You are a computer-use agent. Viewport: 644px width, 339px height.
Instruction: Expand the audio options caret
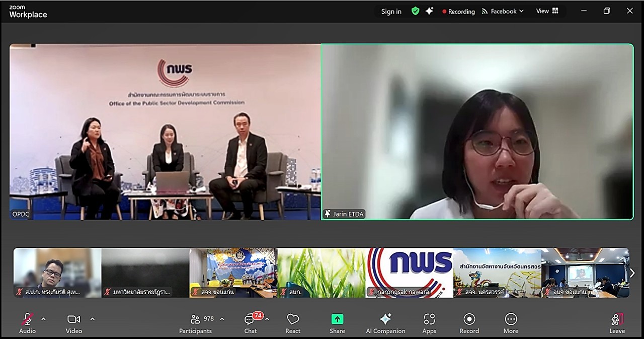coord(43,319)
